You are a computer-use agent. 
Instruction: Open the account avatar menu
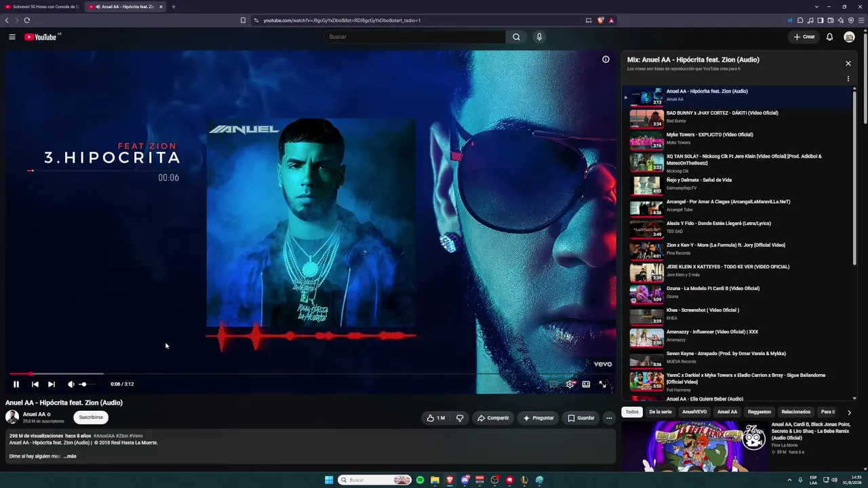[849, 37]
